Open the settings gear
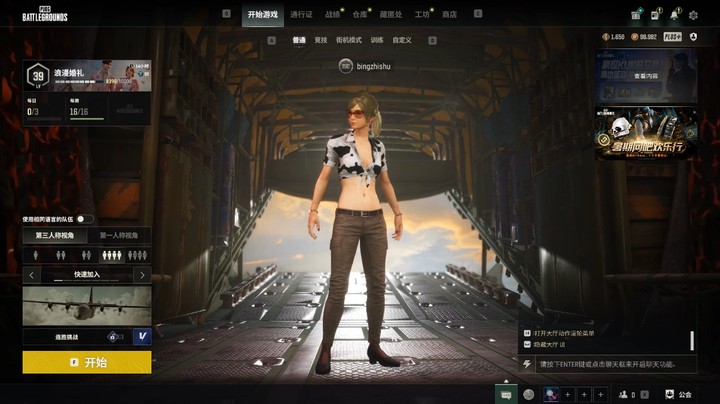Image resolution: width=720 pixels, height=404 pixels. pyautogui.click(x=693, y=15)
